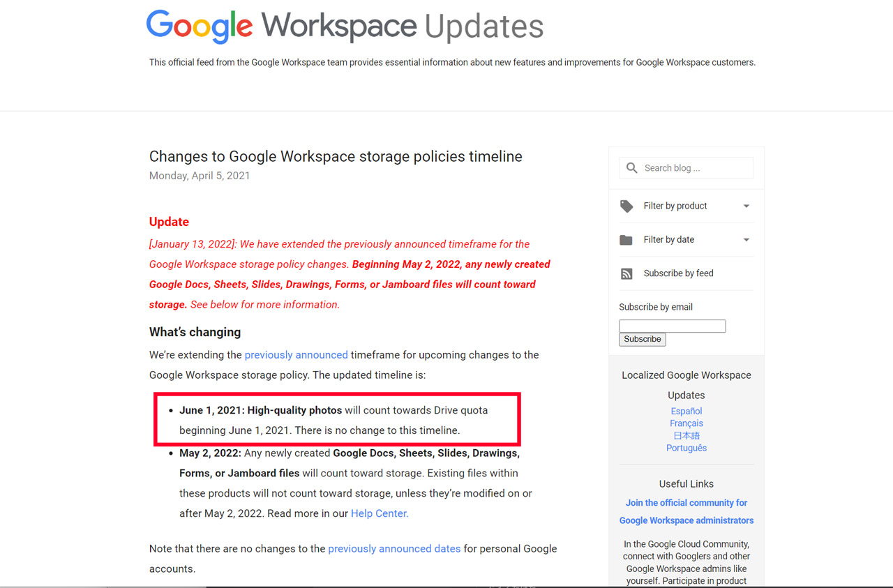Open the Português localized updates page

point(686,447)
